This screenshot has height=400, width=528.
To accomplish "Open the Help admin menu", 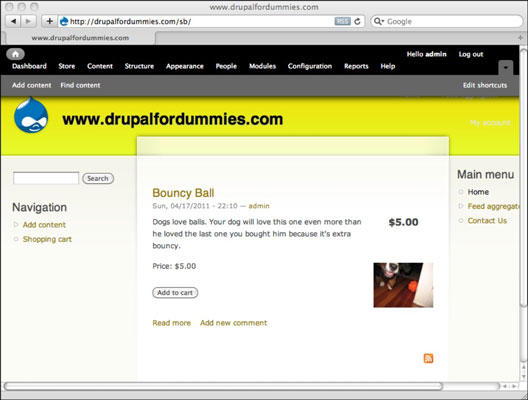I will [x=388, y=66].
